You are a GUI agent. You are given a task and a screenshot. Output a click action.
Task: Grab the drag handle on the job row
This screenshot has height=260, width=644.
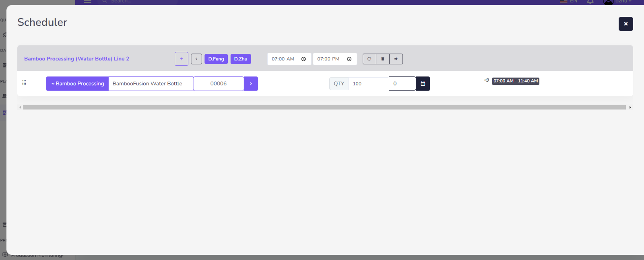point(24,83)
